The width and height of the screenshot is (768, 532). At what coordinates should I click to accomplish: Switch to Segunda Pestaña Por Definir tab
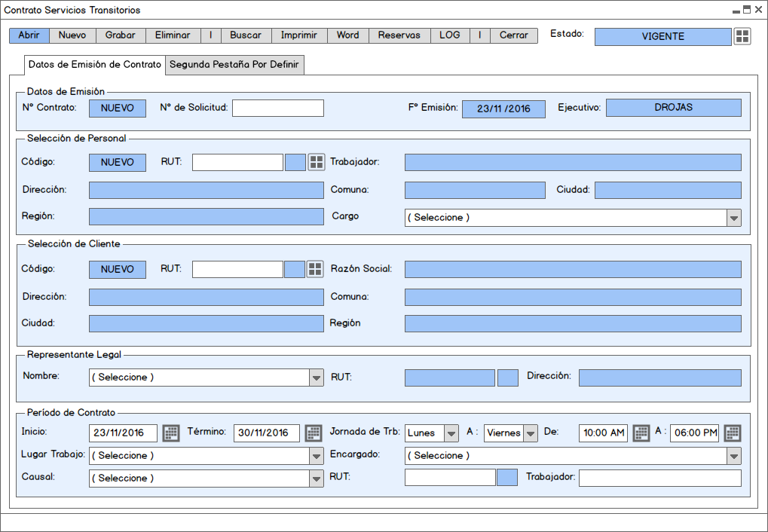pyautogui.click(x=234, y=65)
